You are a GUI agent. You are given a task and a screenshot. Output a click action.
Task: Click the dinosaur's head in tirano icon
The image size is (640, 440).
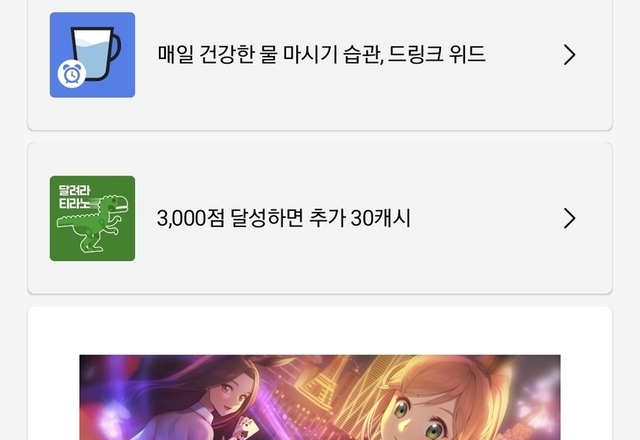click(114, 203)
